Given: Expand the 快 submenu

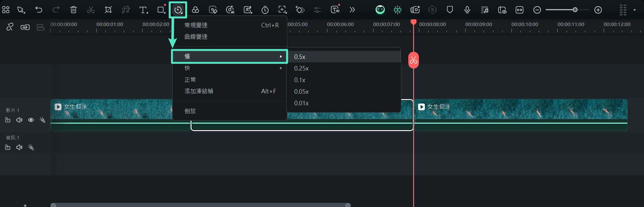Looking at the screenshot, I should point(230,68).
